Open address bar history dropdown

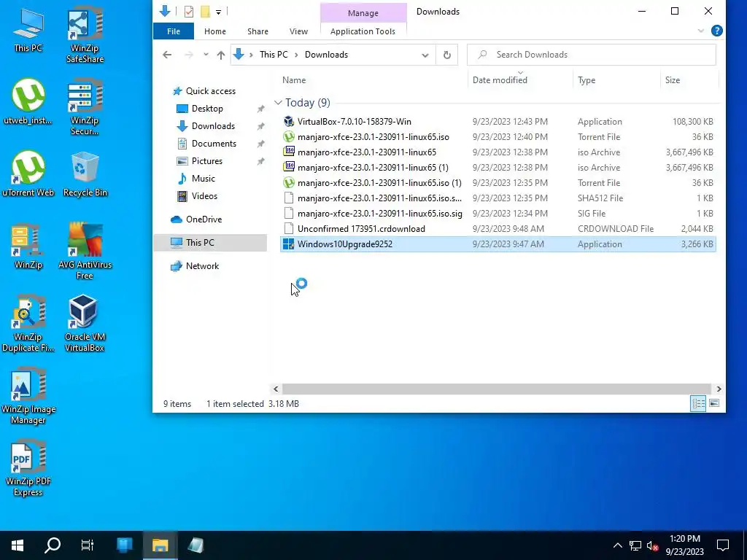click(425, 55)
